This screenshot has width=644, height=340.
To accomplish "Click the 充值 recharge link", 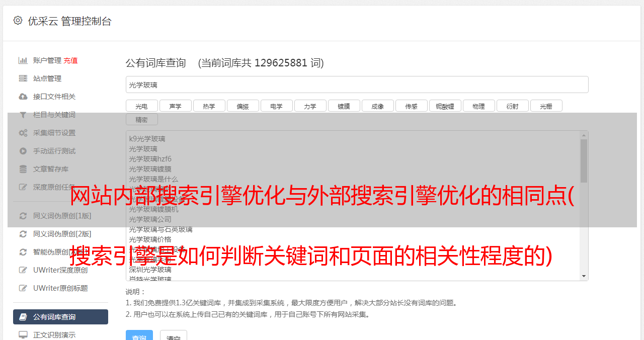I will click(70, 60).
